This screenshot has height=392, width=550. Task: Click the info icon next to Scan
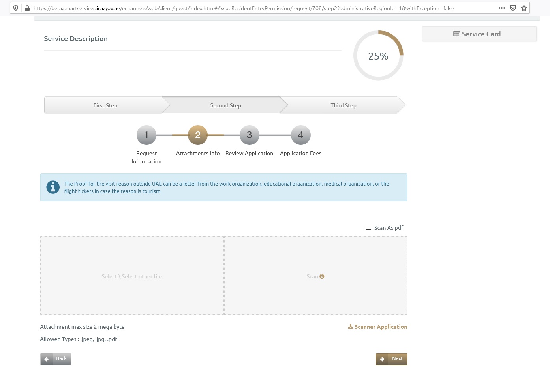tap(322, 276)
